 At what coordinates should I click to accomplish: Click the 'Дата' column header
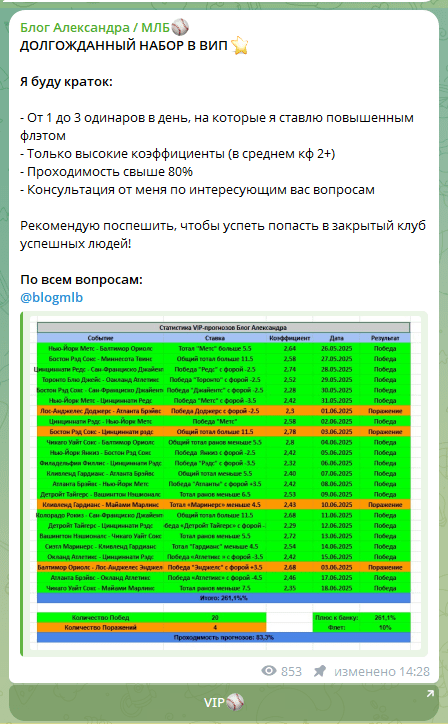pyautogui.click(x=337, y=338)
